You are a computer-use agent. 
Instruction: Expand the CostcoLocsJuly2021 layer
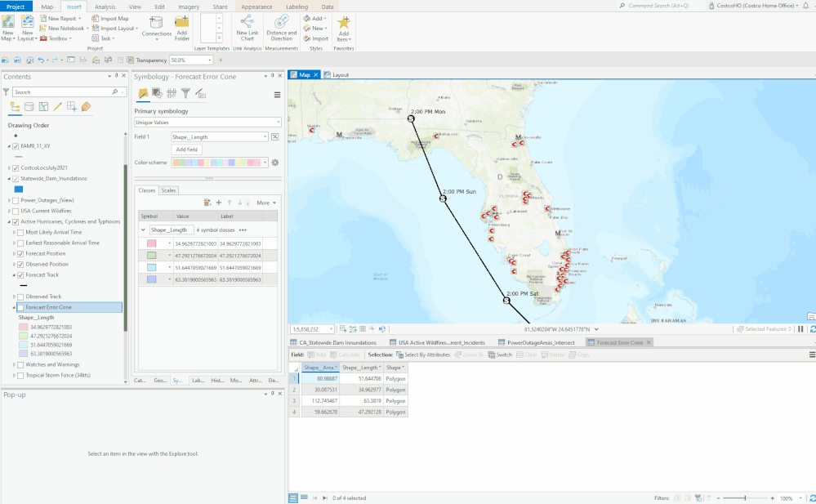click(9, 168)
